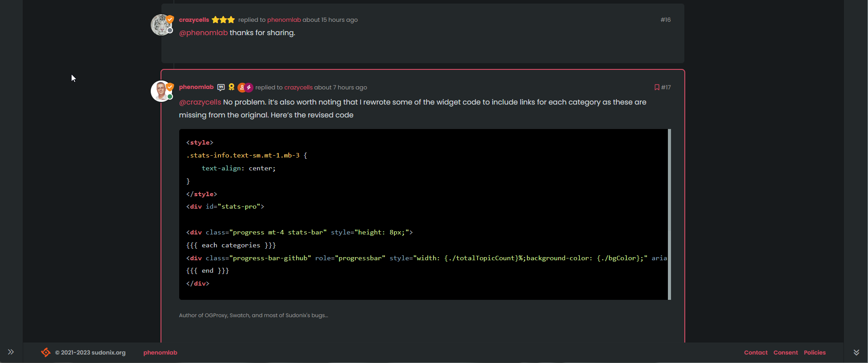Click the purple lightning bolt badge
Image resolution: width=868 pixels, height=363 pixels.
pos(249,88)
